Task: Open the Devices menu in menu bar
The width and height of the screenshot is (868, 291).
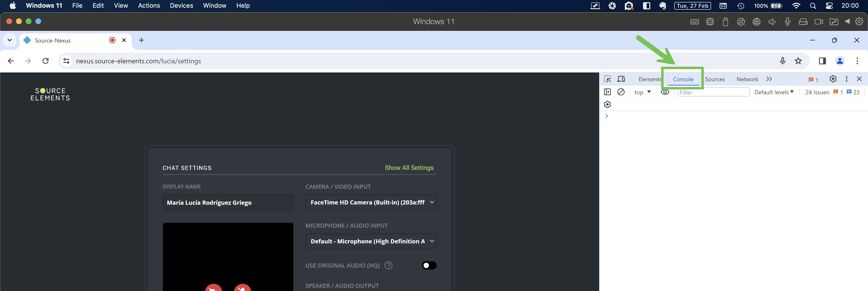Action: (181, 6)
